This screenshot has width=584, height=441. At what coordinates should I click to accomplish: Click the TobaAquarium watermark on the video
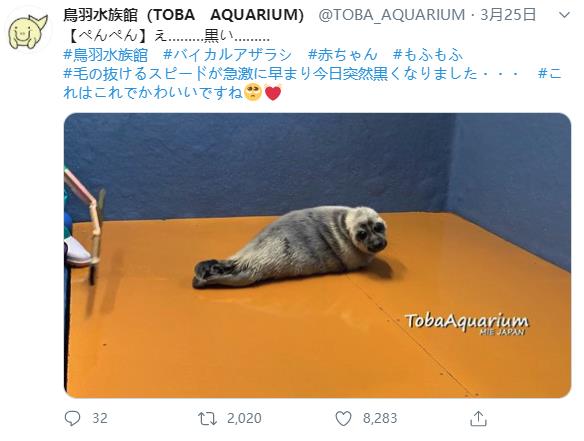466,324
